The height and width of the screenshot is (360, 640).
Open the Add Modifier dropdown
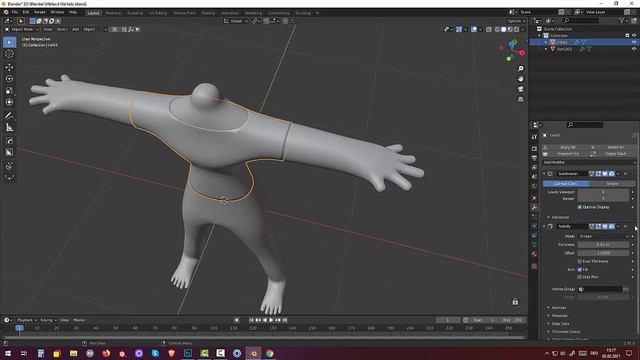589,162
